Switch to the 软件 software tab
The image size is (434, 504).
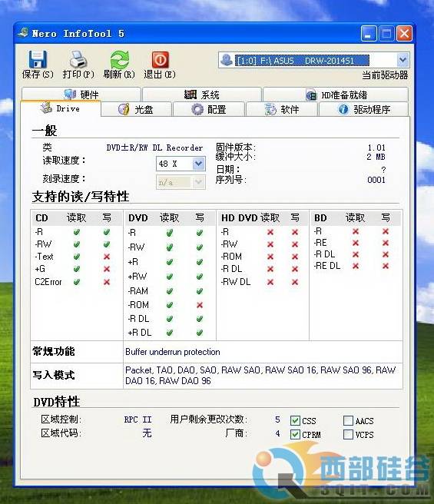[x=282, y=109]
